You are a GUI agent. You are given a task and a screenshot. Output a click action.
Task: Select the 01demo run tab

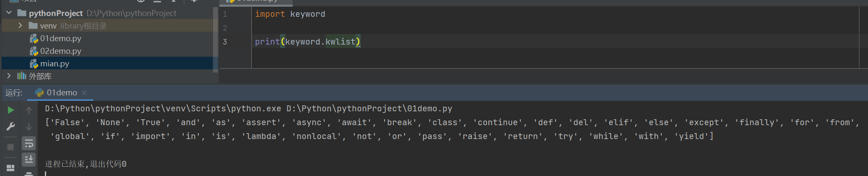click(x=62, y=93)
